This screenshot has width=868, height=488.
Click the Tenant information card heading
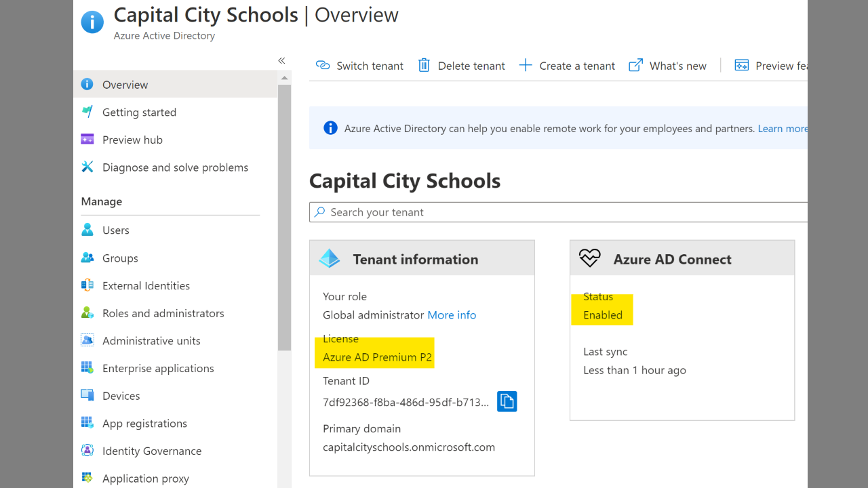coord(416,259)
